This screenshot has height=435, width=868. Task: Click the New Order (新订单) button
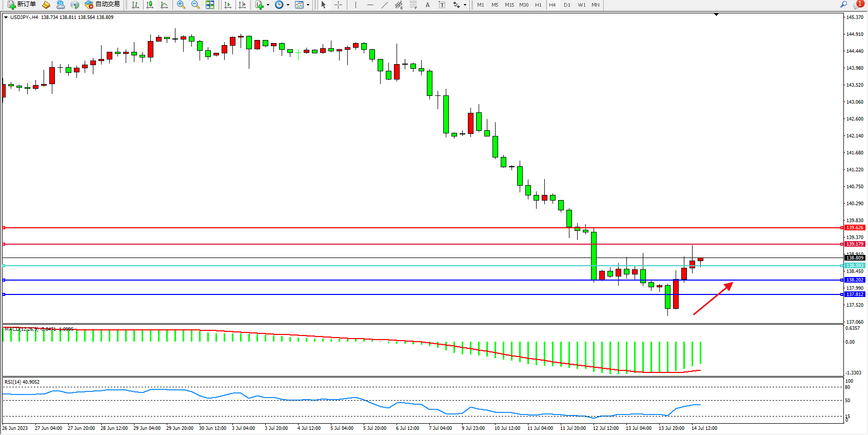[22, 5]
